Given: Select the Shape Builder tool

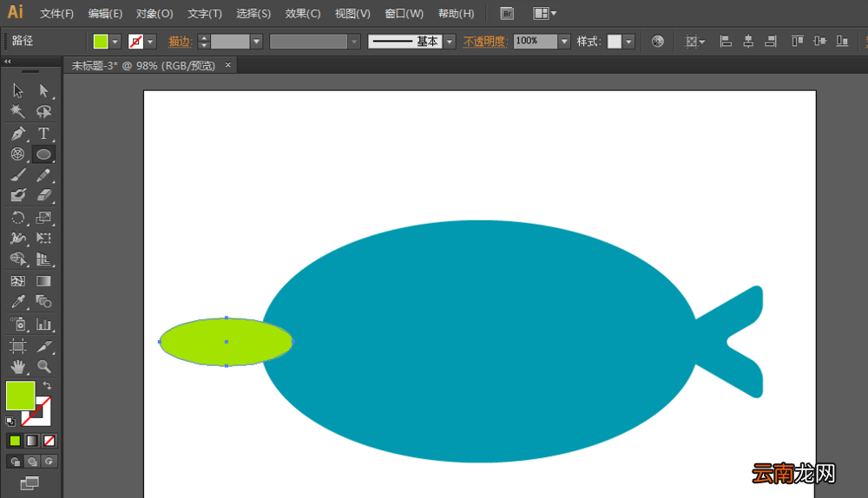Looking at the screenshot, I should click(x=17, y=259).
